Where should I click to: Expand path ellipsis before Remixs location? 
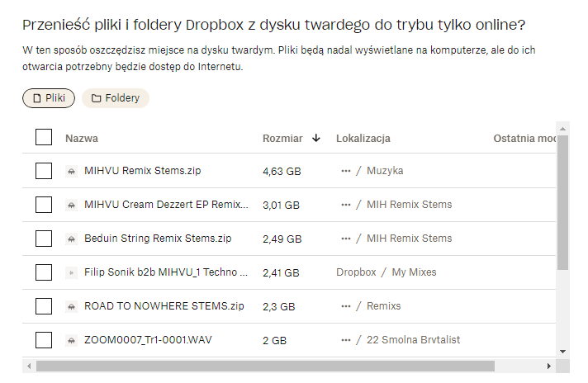[345, 306]
